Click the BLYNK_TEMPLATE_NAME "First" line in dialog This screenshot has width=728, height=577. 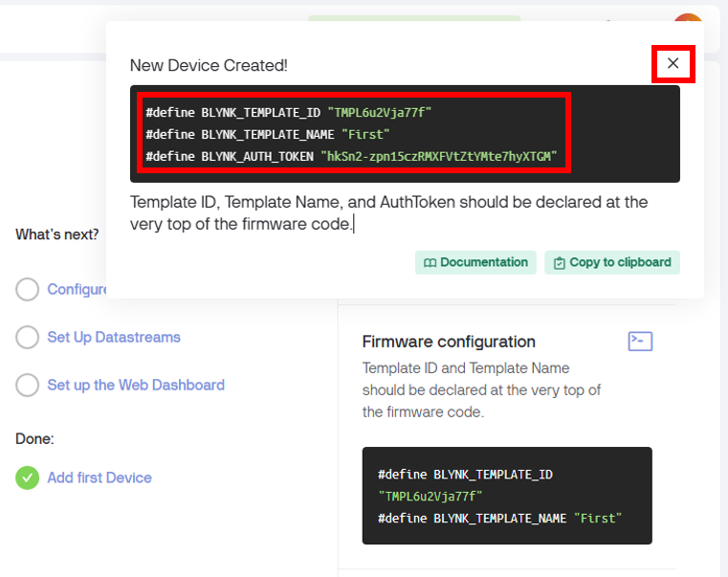pos(268,134)
